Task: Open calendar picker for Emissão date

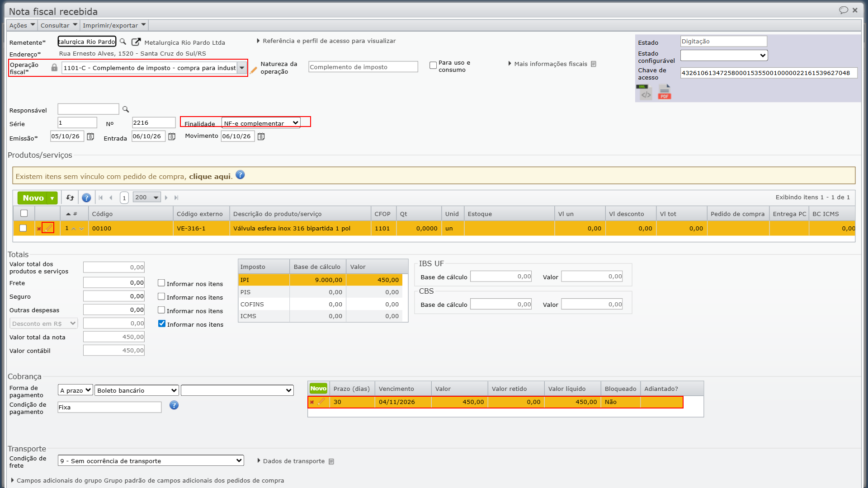Action: point(90,136)
